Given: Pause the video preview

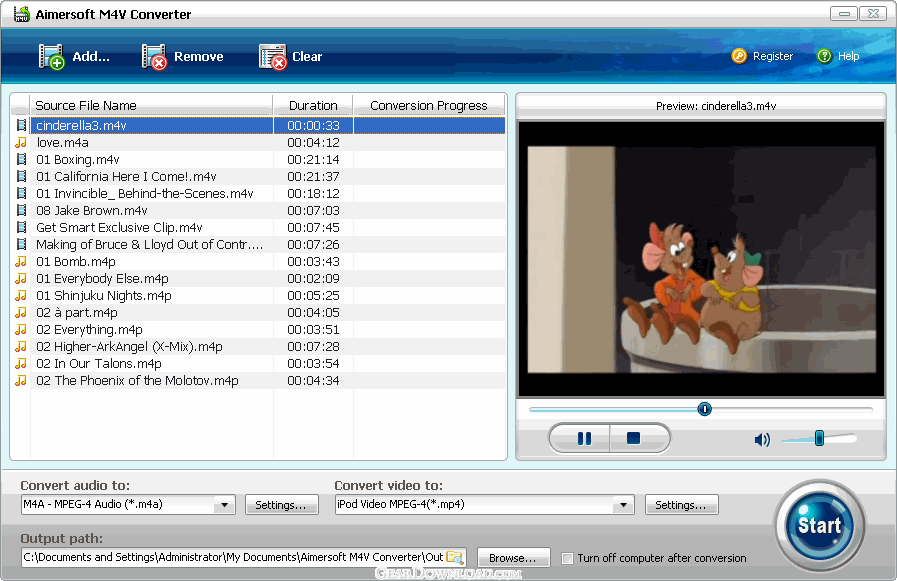Looking at the screenshot, I should pyautogui.click(x=584, y=439).
